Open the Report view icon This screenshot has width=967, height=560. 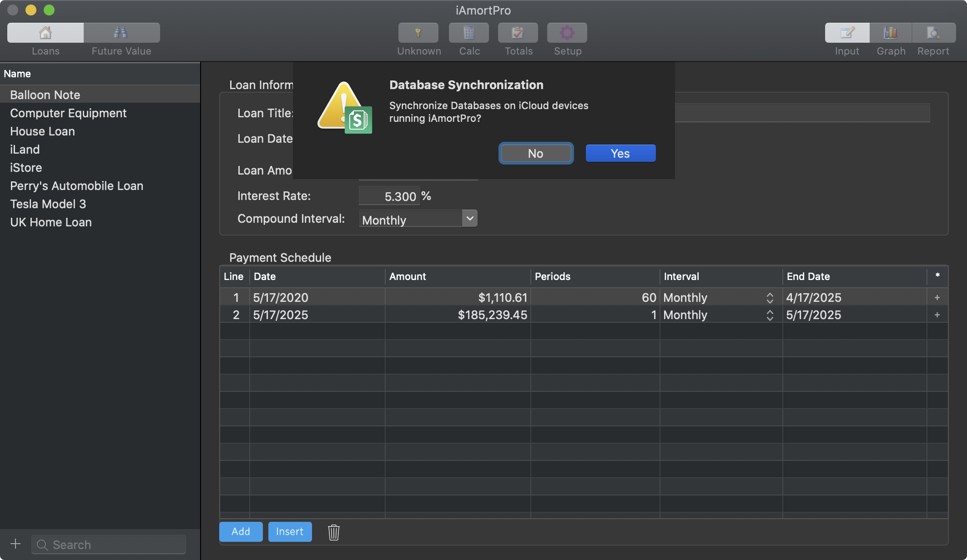pyautogui.click(x=933, y=33)
